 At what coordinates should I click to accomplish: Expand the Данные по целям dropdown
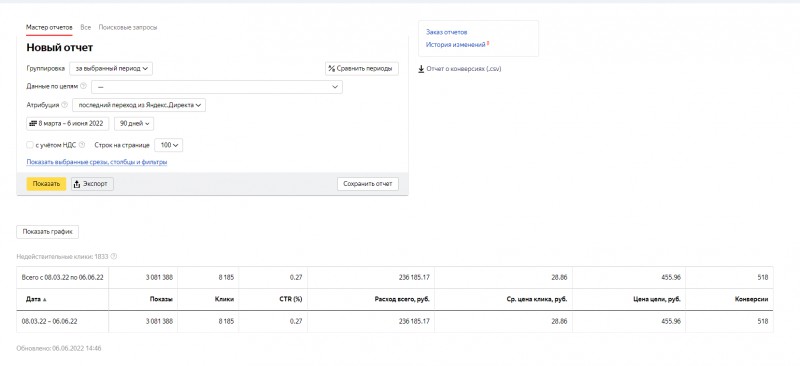coord(217,87)
